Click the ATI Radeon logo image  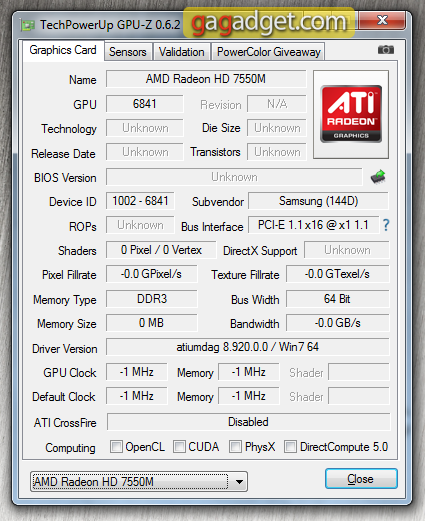[351, 114]
